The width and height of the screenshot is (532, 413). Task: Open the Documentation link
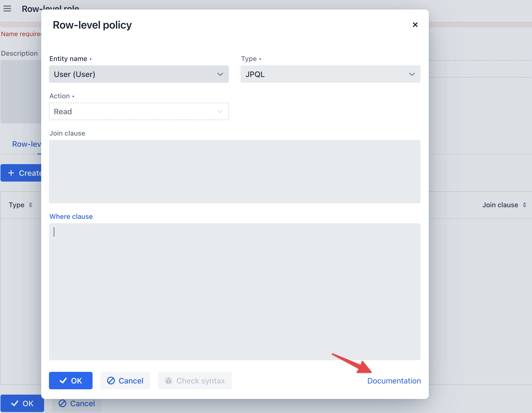(394, 381)
